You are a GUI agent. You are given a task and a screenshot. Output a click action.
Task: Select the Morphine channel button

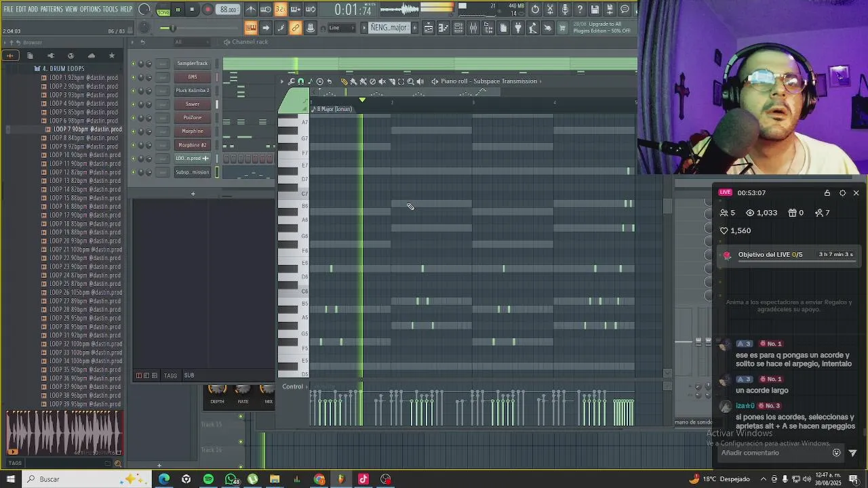pyautogui.click(x=193, y=131)
